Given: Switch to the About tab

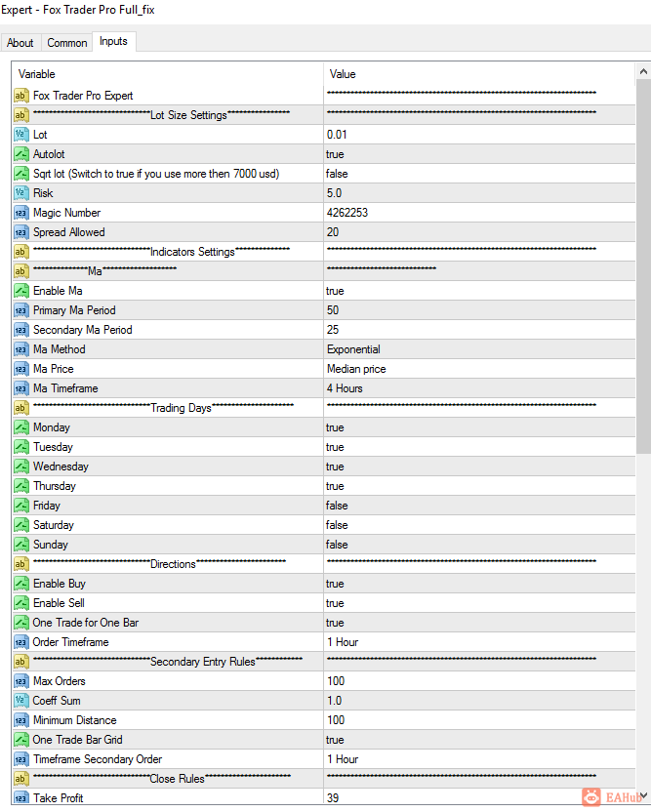Looking at the screenshot, I should 20,43.
